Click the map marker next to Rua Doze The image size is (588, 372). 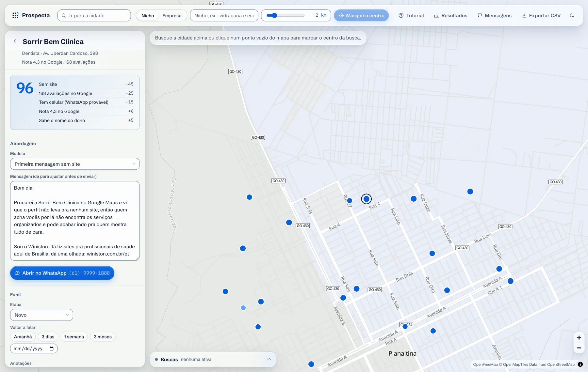tap(414, 199)
